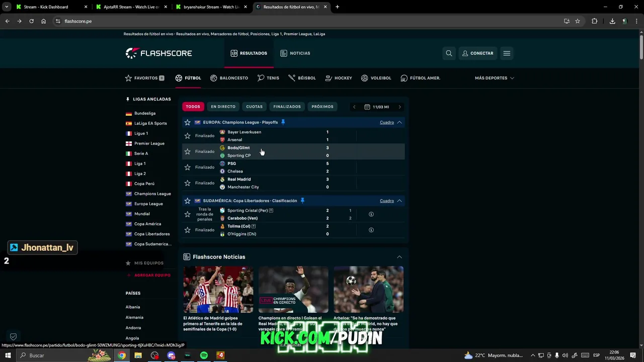Open Arbeloa news article thumbnail
This screenshot has height=362, width=644.
368,290
